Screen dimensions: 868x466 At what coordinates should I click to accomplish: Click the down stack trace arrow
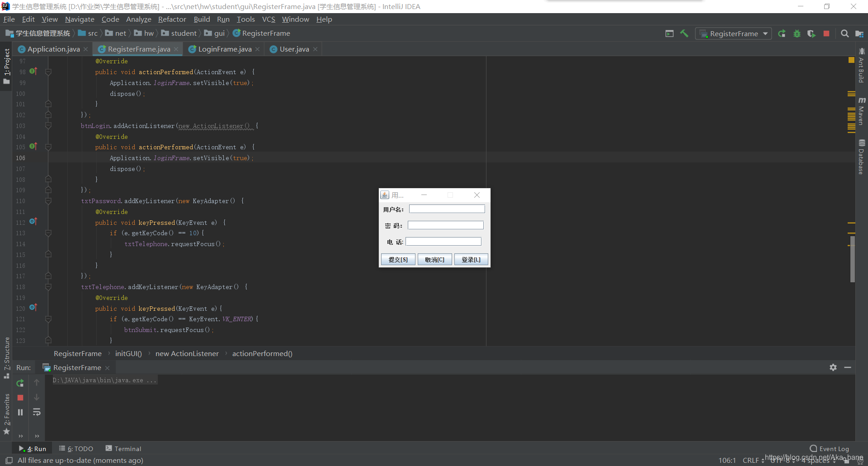coord(37,397)
